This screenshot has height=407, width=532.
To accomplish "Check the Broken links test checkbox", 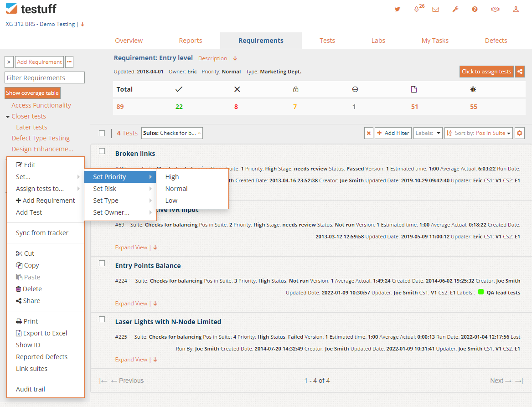I will click(x=102, y=151).
